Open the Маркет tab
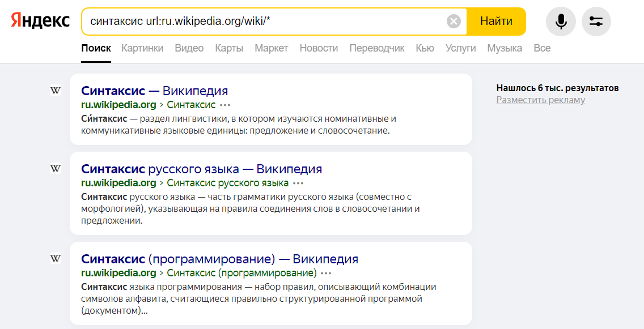 [272, 48]
